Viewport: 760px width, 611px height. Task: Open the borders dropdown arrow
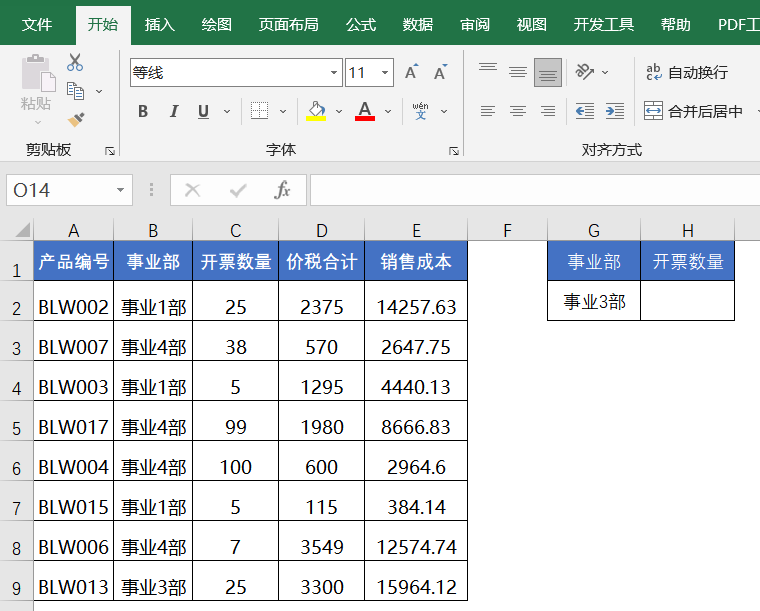click(283, 111)
